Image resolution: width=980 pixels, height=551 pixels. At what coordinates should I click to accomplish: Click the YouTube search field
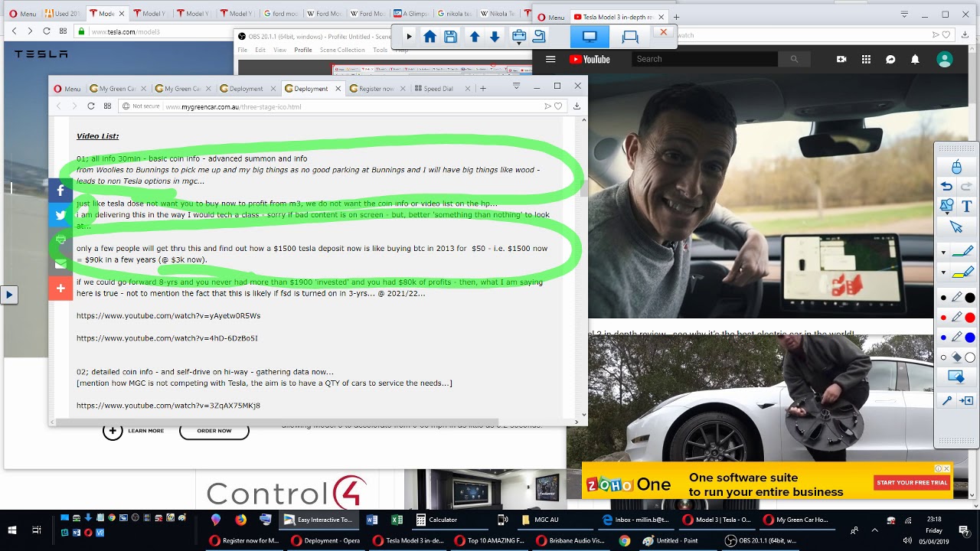[x=704, y=59]
